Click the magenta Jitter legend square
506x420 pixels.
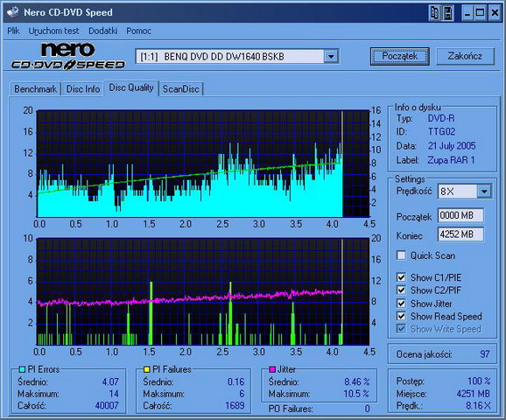click(x=272, y=369)
